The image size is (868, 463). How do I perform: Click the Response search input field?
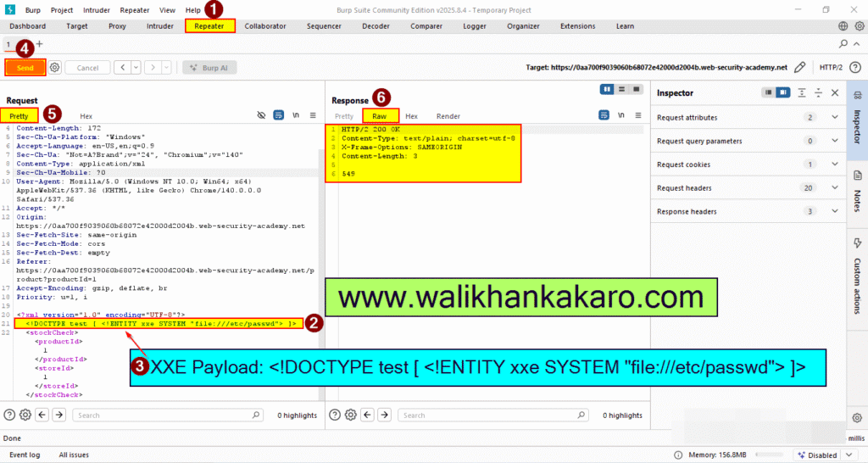[x=493, y=415]
